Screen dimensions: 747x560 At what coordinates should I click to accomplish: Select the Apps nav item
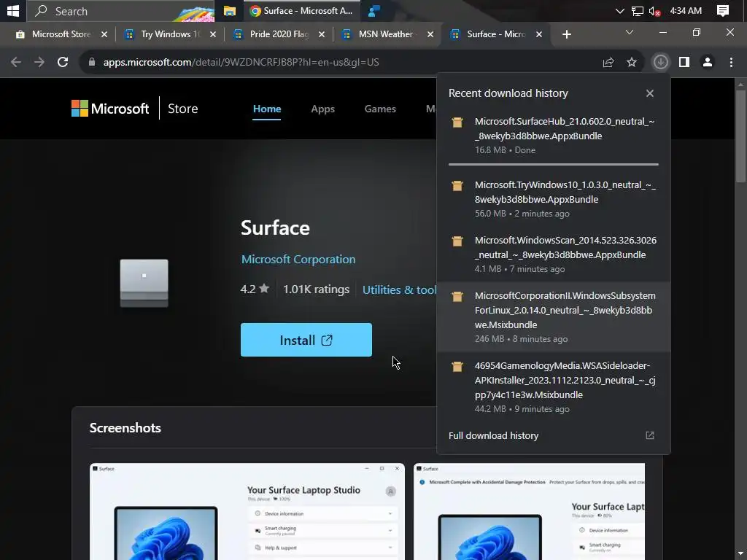click(x=322, y=109)
